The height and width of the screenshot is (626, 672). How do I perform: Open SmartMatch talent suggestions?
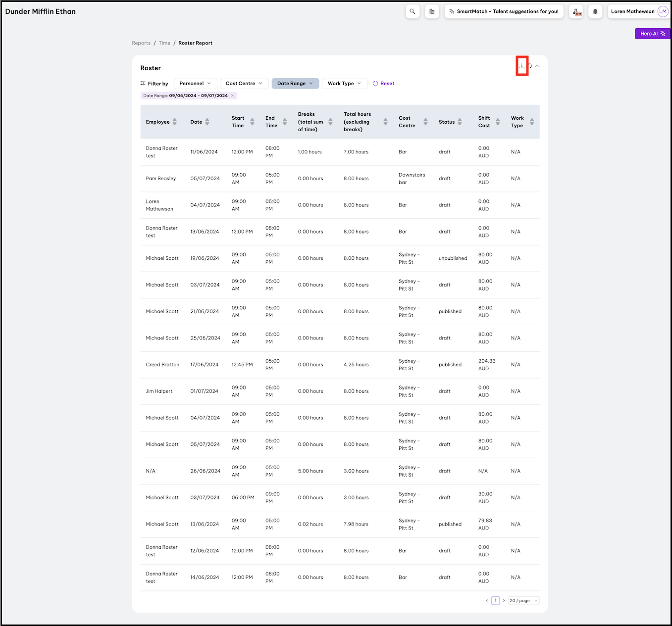tap(504, 11)
